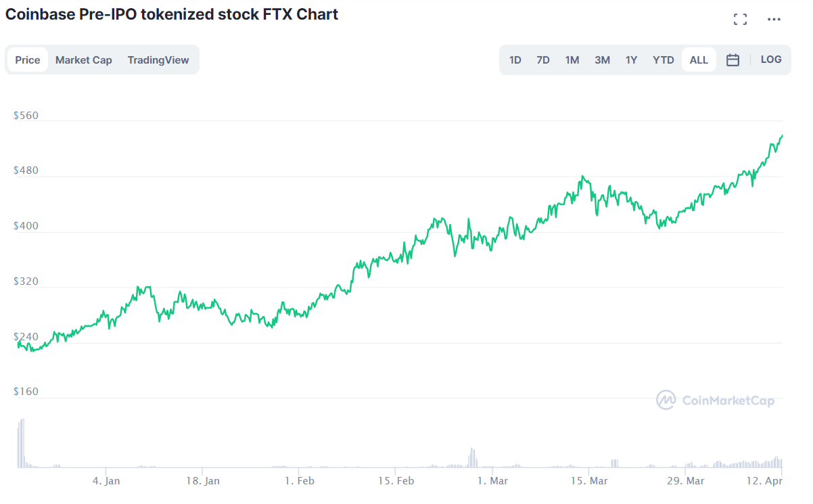813x504 pixels.
Task: Switch to the Market Cap tab
Action: 83,60
